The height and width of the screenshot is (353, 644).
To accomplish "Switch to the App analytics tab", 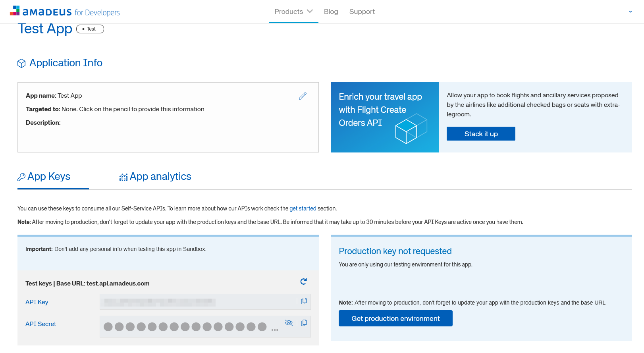I will click(x=160, y=177).
